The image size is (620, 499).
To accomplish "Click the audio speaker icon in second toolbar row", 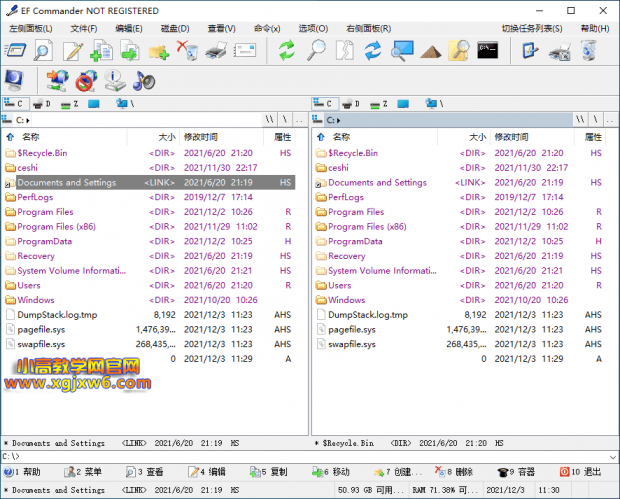I will coord(144,80).
